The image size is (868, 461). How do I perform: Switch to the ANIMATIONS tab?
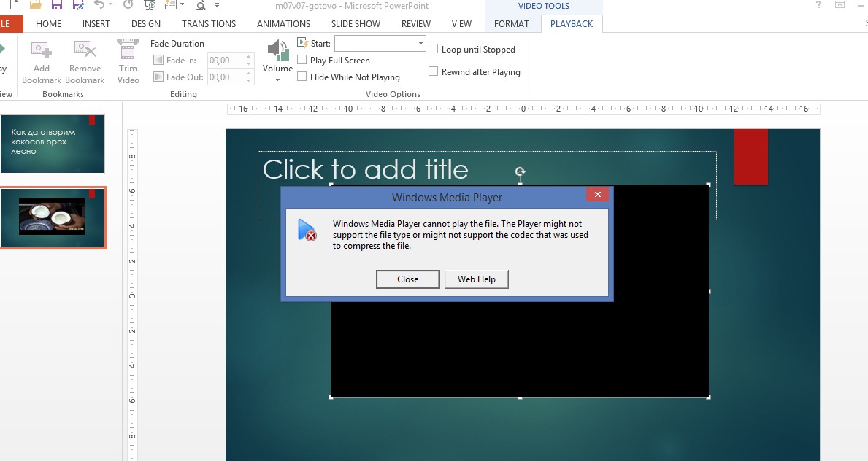[283, 24]
